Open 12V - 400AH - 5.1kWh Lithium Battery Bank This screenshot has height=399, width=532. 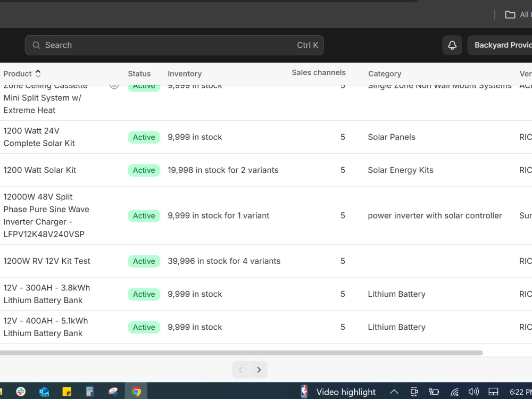(46, 327)
